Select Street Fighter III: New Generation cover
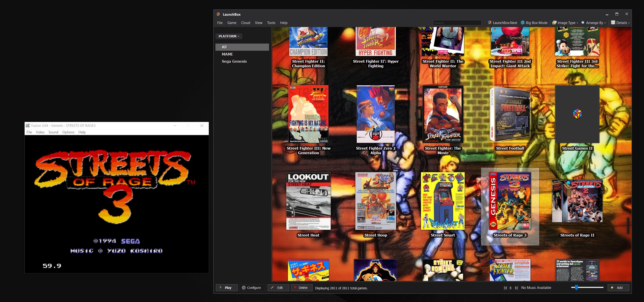The height and width of the screenshot is (302, 644). (x=308, y=114)
